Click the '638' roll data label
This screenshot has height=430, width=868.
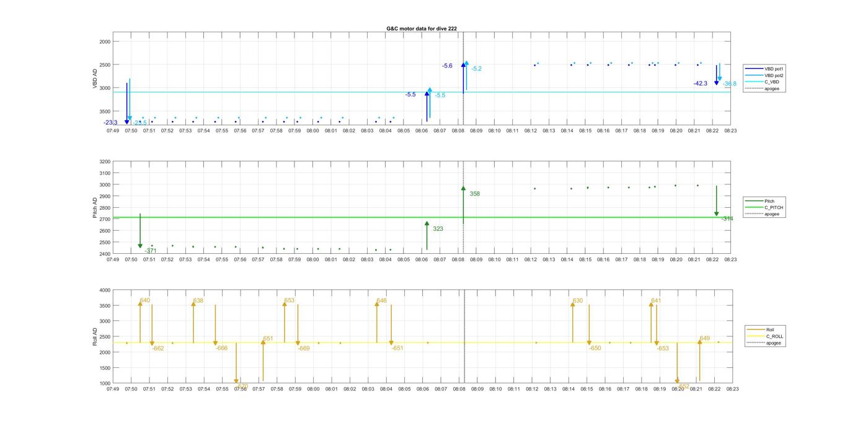[198, 301]
